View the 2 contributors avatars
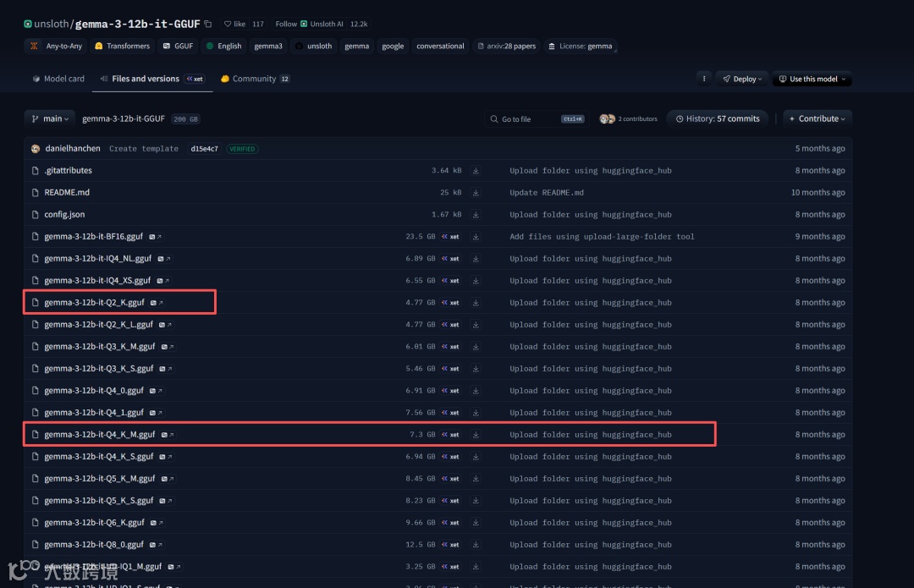Image resolution: width=914 pixels, height=588 pixels. click(608, 119)
